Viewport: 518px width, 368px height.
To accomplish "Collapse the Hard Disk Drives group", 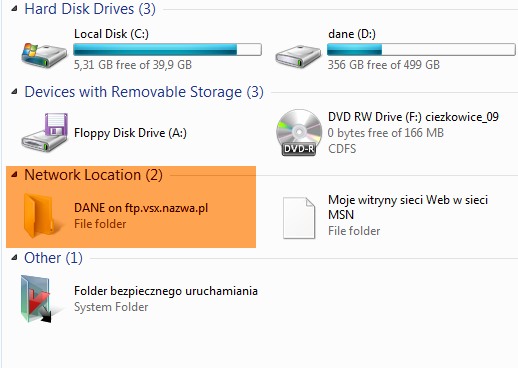I will 14,9.
